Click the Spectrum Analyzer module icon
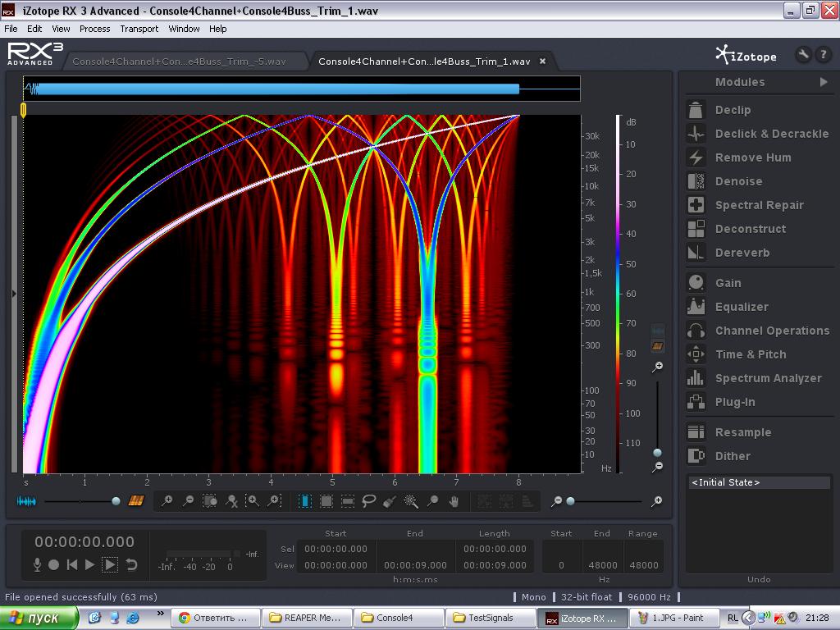This screenshot has width=840, height=630. (x=696, y=378)
